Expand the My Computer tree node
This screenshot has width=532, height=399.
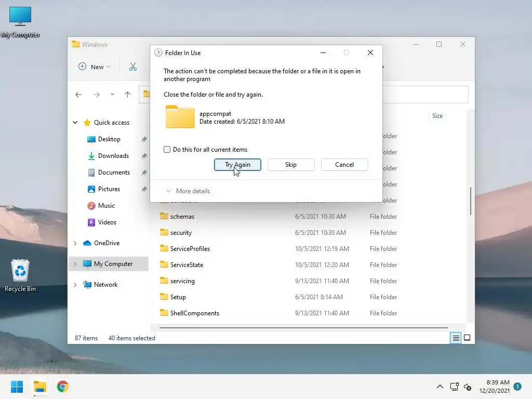[x=75, y=264]
